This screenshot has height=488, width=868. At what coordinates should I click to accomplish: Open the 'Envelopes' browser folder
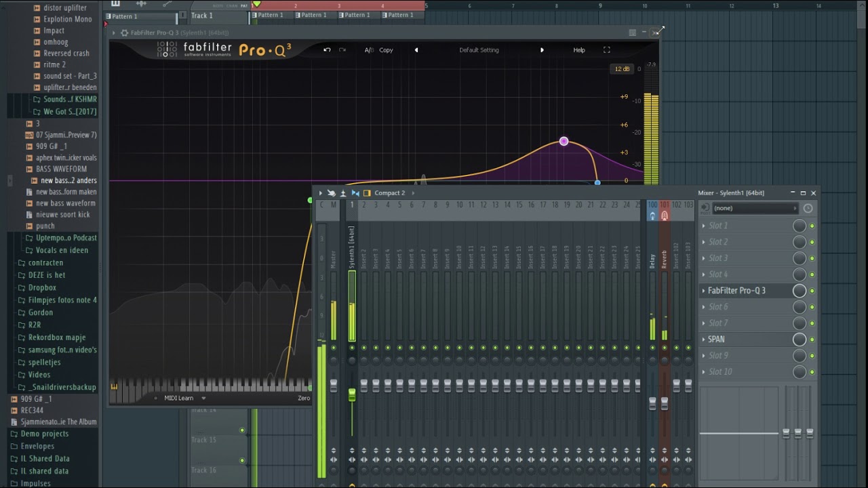37,446
